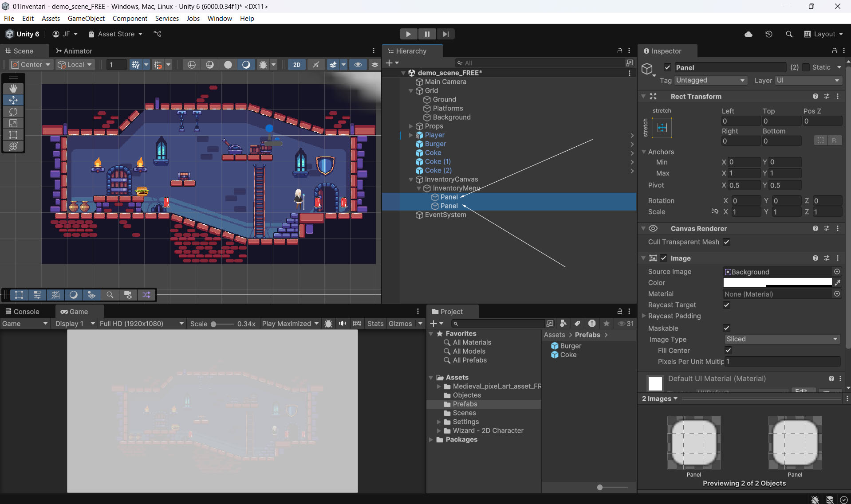
Task: Click the Play button to run the game
Action: [x=408, y=34]
